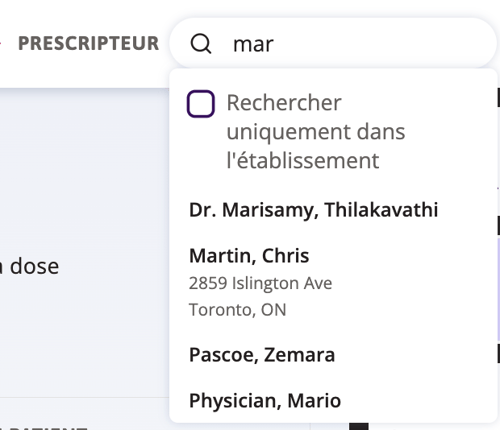Click the dark edge marker beside Dr. Marisamy
500x430 pixels.
point(498,225)
